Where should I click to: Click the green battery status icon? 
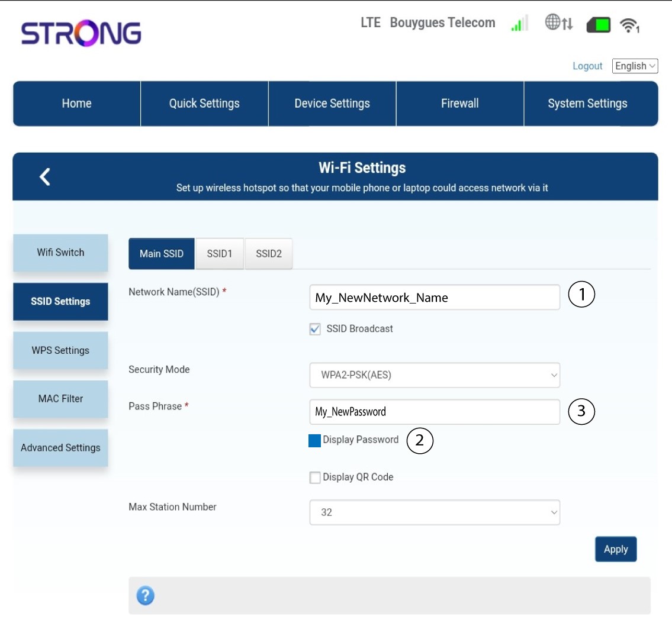598,25
